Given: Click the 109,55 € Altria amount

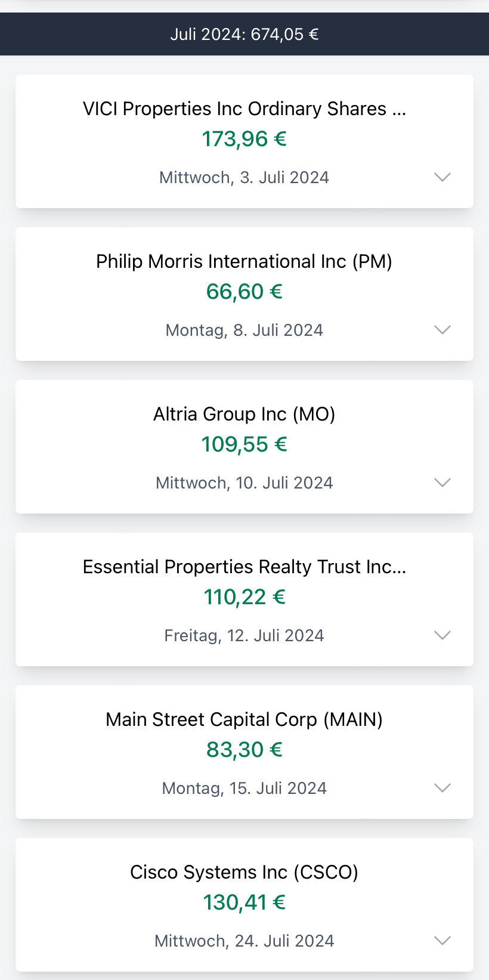Looking at the screenshot, I should (x=244, y=444).
